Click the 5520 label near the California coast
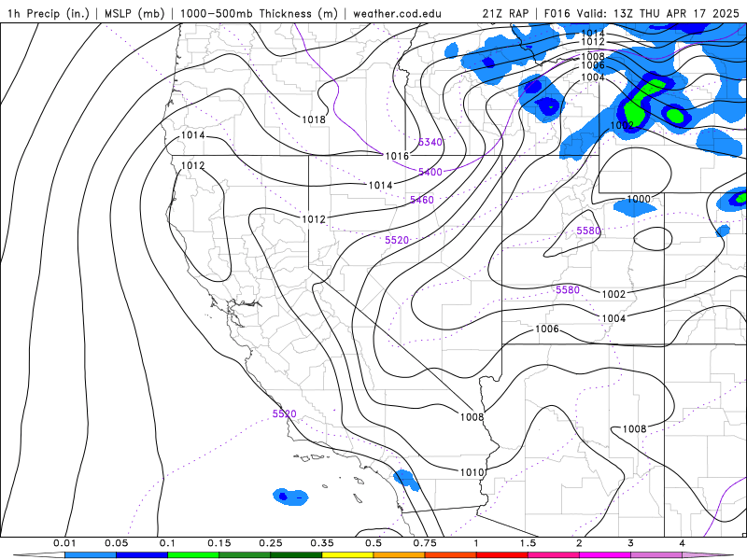 (285, 413)
